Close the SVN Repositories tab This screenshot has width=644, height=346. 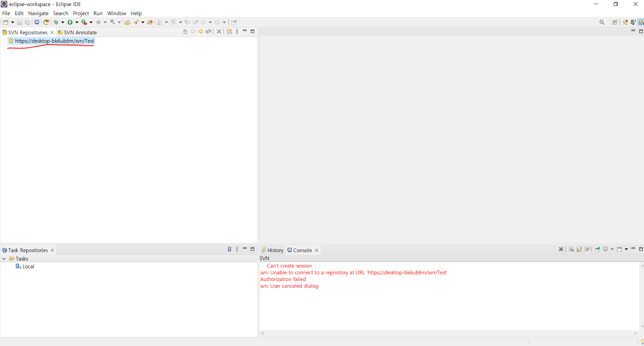click(x=52, y=32)
